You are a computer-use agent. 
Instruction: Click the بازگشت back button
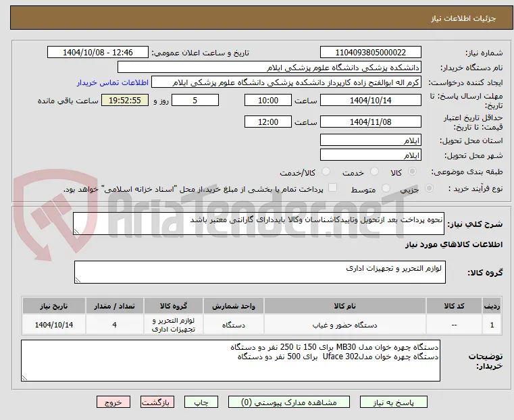[x=157, y=402]
